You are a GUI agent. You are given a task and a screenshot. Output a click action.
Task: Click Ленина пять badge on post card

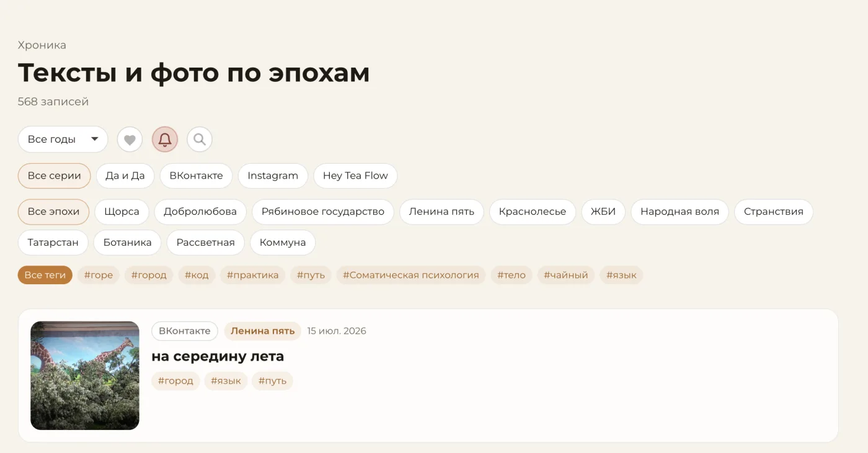coord(263,331)
